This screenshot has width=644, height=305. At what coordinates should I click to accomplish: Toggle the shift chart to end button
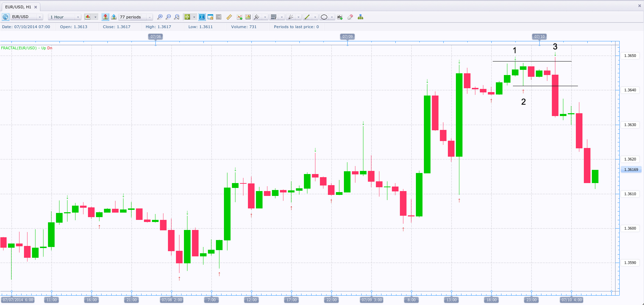pos(219,17)
